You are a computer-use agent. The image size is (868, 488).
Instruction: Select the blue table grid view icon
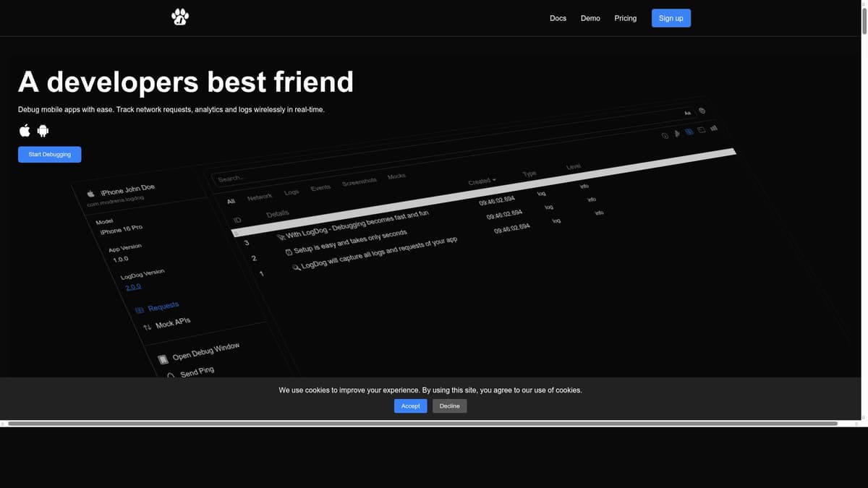[x=689, y=132]
